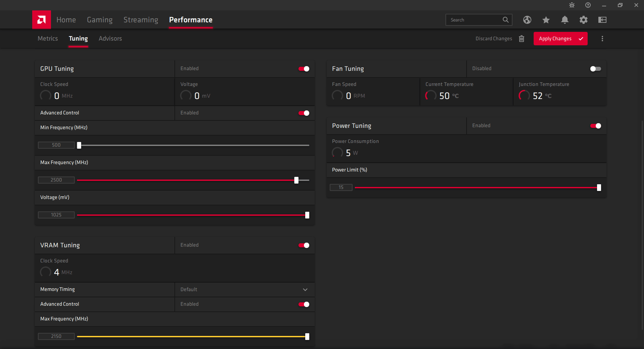Viewport: 644px width, 349px height.
Task: Open the Streaming tab
Action: (141, 20)
